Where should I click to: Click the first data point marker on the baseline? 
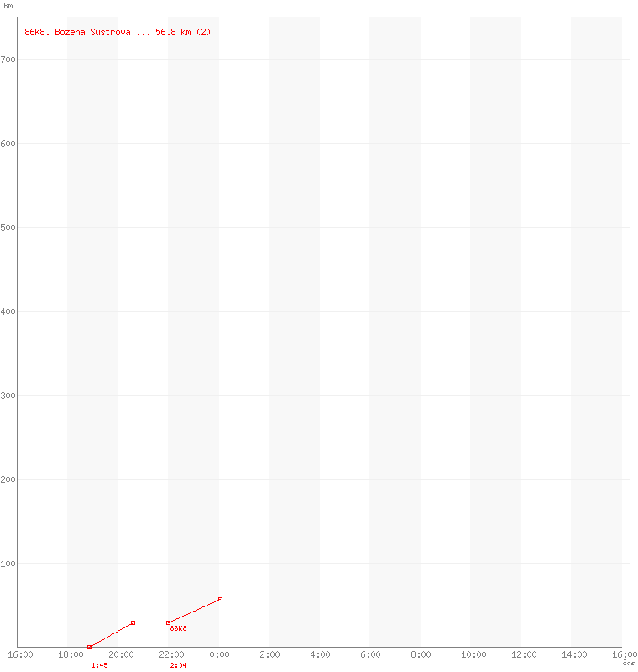click(x=89, y=647)
